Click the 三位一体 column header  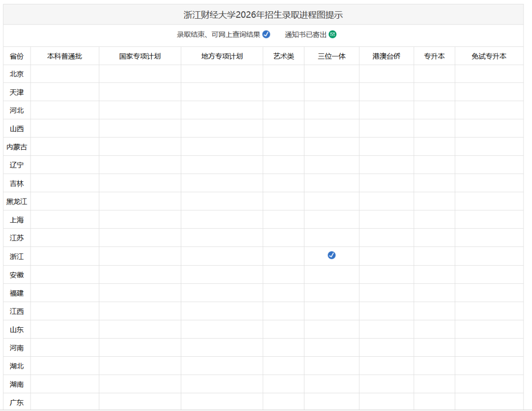(x=332, y=56)
